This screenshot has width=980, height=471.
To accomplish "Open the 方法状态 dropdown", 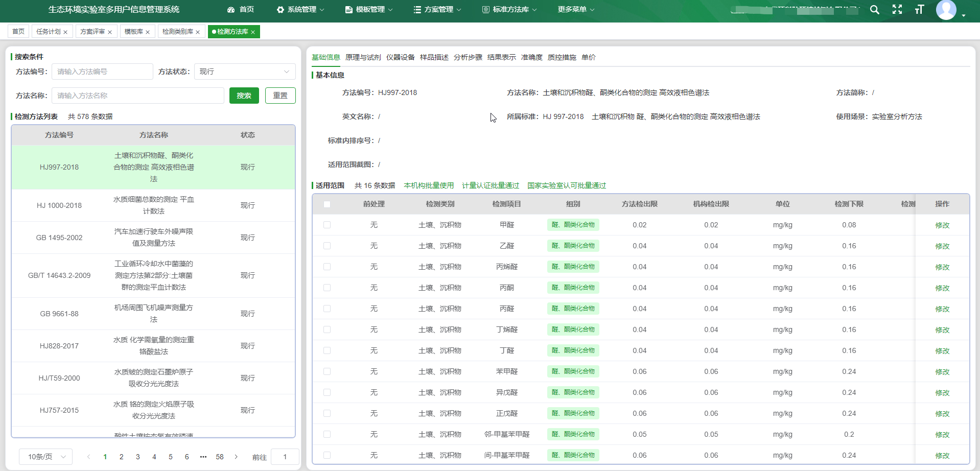I will (x=244, y=72).
